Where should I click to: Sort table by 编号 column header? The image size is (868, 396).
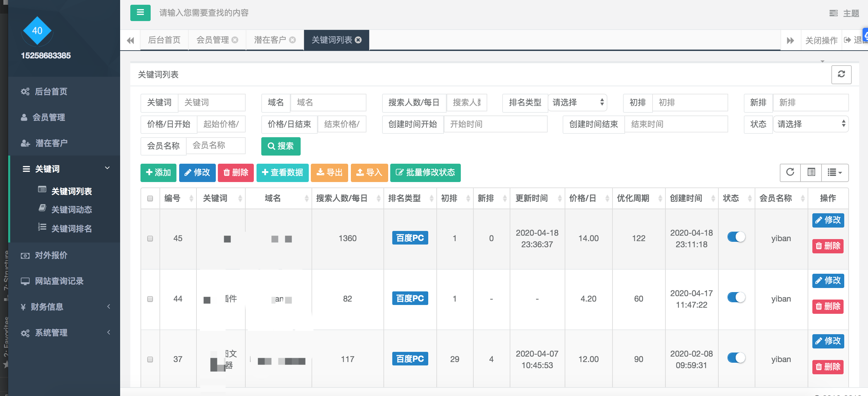click(178, 198)
